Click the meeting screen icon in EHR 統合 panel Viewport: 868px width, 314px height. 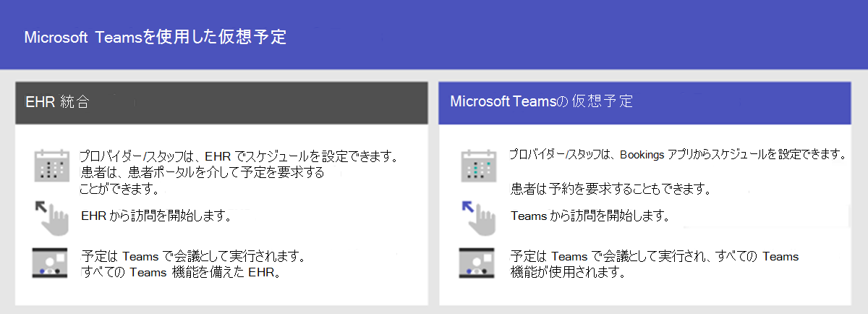(x=51, y=263)
